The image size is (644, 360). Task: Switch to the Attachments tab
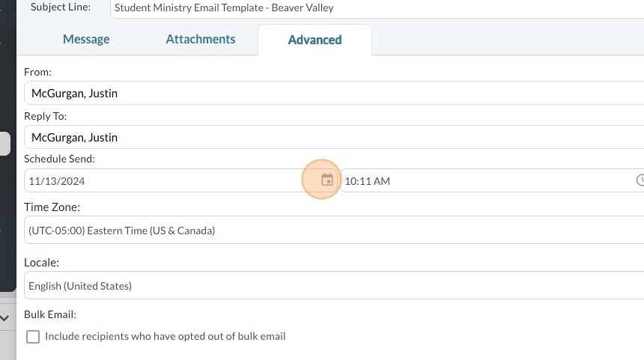pos(201,40)
